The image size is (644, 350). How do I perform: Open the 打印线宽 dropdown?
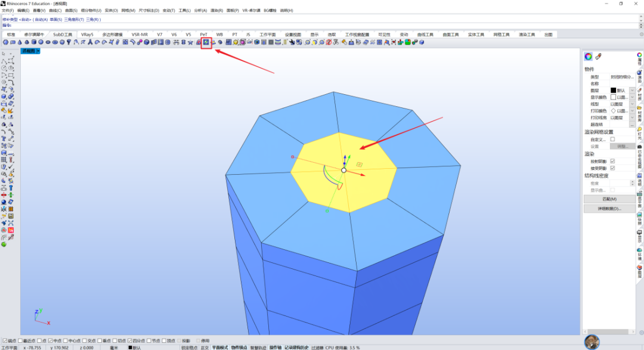(632, 117)
